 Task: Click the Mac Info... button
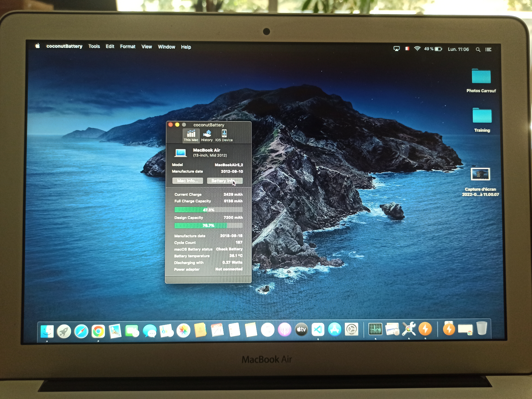tap(188, 181)
